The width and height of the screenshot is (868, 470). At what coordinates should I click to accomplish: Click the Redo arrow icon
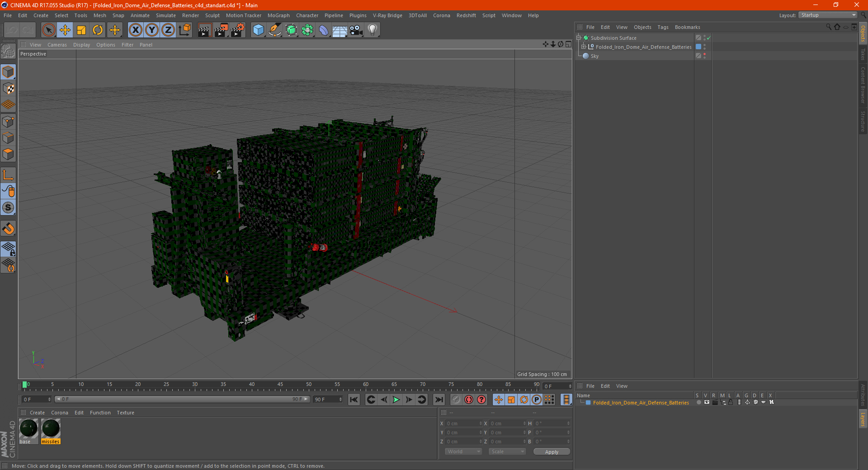coord(28,30)
